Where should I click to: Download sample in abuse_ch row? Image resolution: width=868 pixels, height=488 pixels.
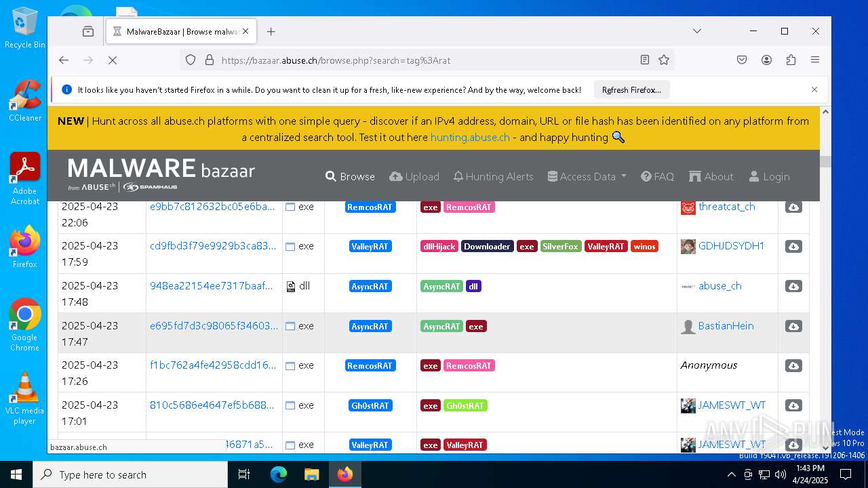pyautogui.click(x=793, y=287)
